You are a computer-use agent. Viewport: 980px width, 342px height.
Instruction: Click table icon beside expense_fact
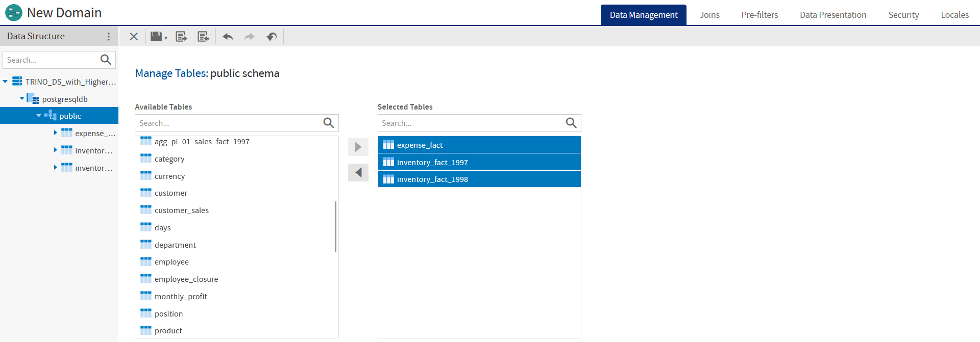[388, 145]
